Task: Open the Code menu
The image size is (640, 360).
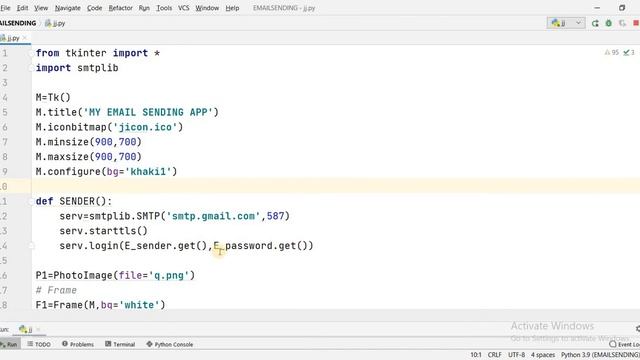Action: [x=94, y=8]
